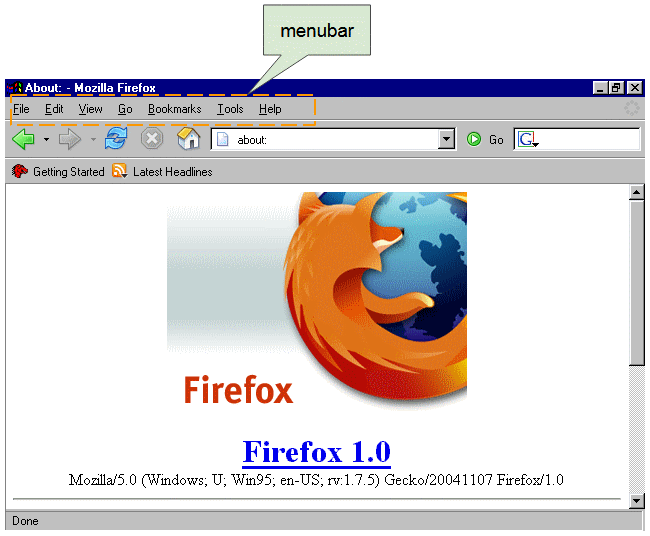Click the Firefox title bar icon
The height and width of the screenshot is (536, 650).
[x=15, y=87]
